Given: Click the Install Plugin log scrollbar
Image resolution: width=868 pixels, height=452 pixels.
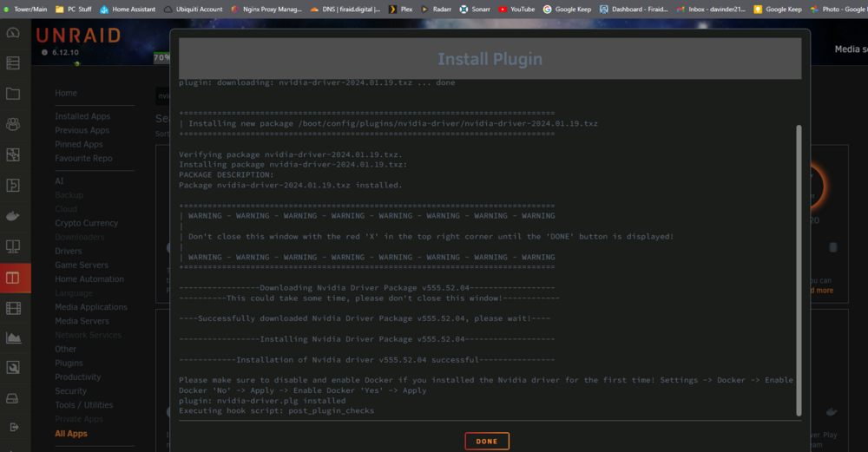Looking at the screenshot, I should coord(799,270).
